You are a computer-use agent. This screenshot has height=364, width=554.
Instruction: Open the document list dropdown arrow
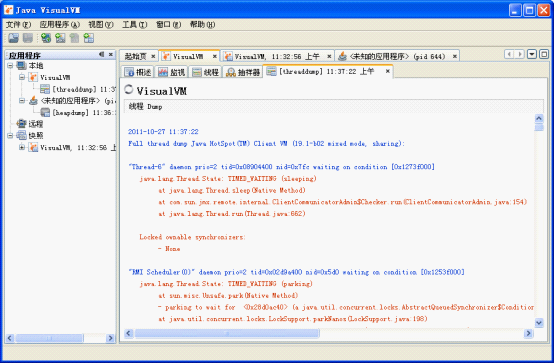532,54
